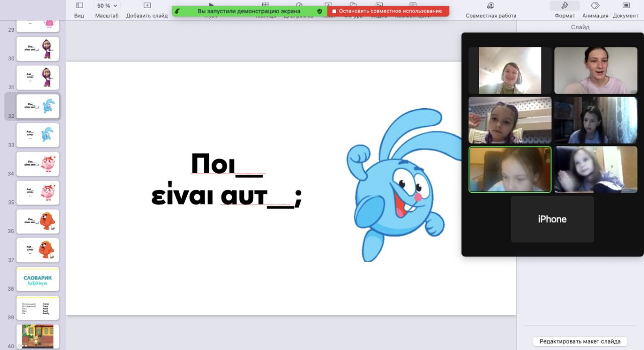This screenshot has width=644, height=350.
Task: Select the Слайд tab in the inspector
Action: tap(580, 27)
